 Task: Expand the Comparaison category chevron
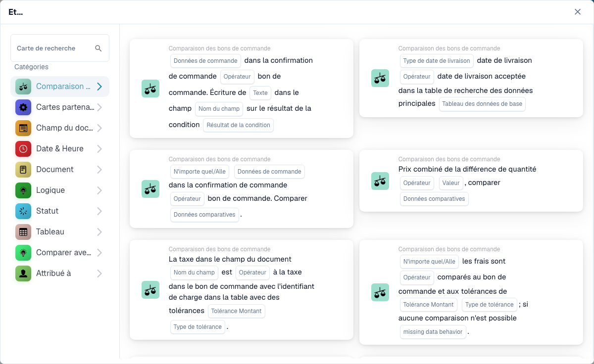pyautogui.click(x=99, y=87)
